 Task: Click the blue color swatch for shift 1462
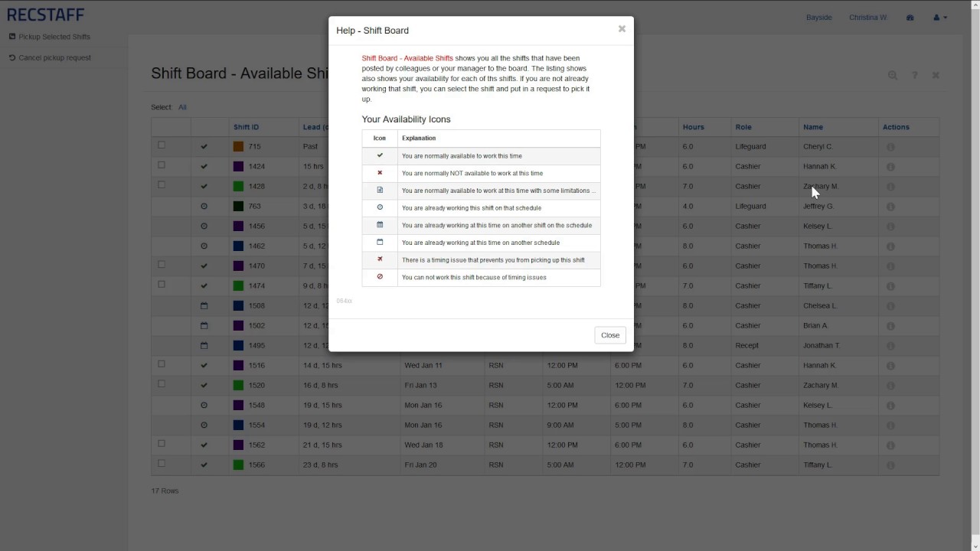(x=238, y=246)
